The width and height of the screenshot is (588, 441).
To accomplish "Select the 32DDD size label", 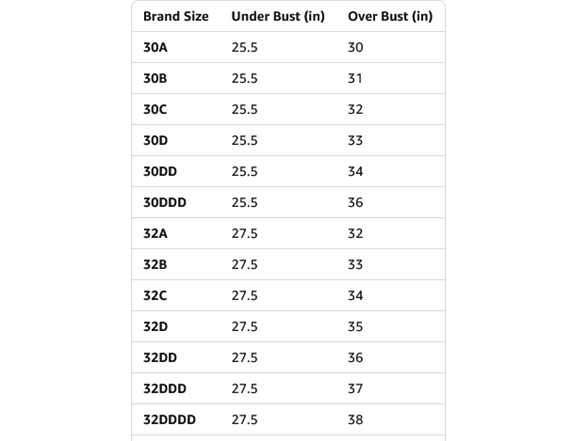I will pos(165,389).
